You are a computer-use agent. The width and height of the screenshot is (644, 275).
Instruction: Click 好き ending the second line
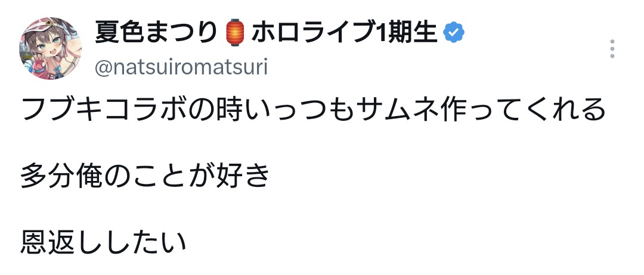click(242, 176)
